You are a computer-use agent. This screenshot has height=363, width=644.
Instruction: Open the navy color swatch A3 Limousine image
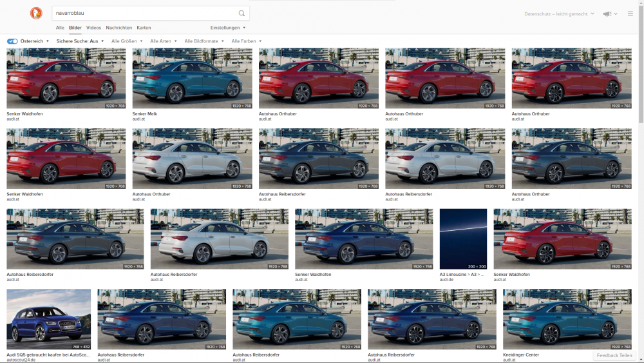point(463,239)
